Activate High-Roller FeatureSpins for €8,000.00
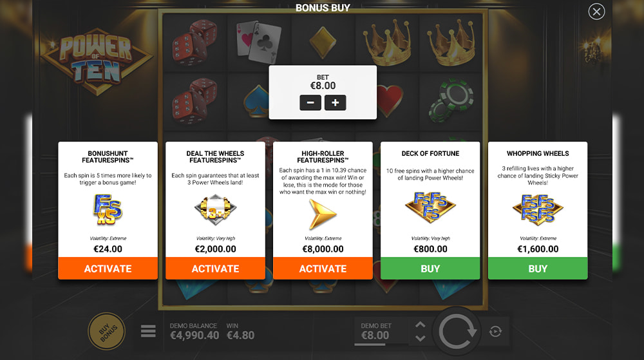The width and height of the screenshot is (644, 360). (323, 269)
